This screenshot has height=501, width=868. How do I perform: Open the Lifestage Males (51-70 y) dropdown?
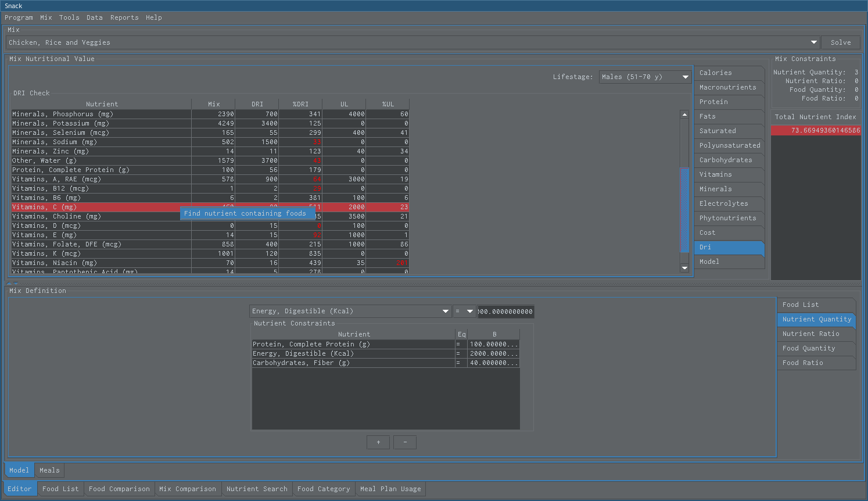(645, 77)
